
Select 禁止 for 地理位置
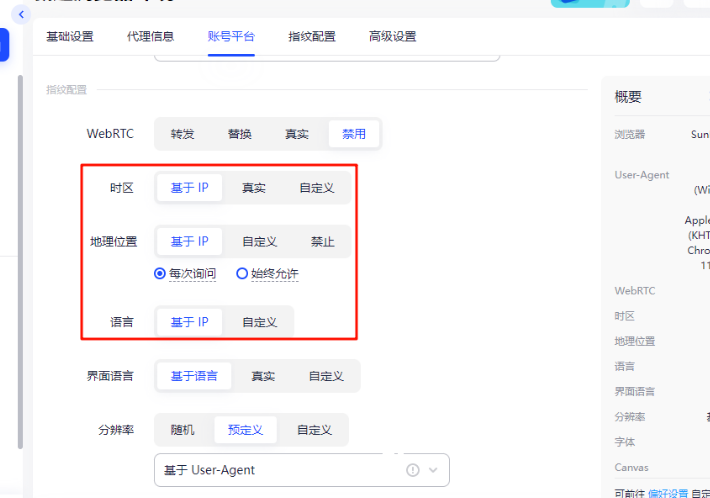(322, 241)
